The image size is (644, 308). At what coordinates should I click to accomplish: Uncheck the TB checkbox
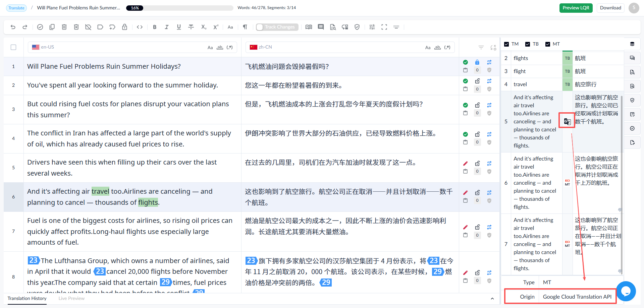(528, 44)
